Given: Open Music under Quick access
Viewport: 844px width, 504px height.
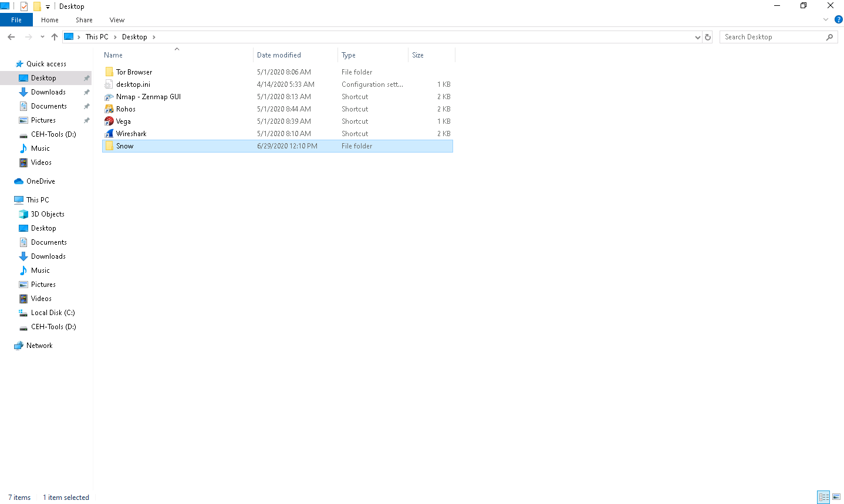Looking at the screenshot, I should click(x=40, y=148).
